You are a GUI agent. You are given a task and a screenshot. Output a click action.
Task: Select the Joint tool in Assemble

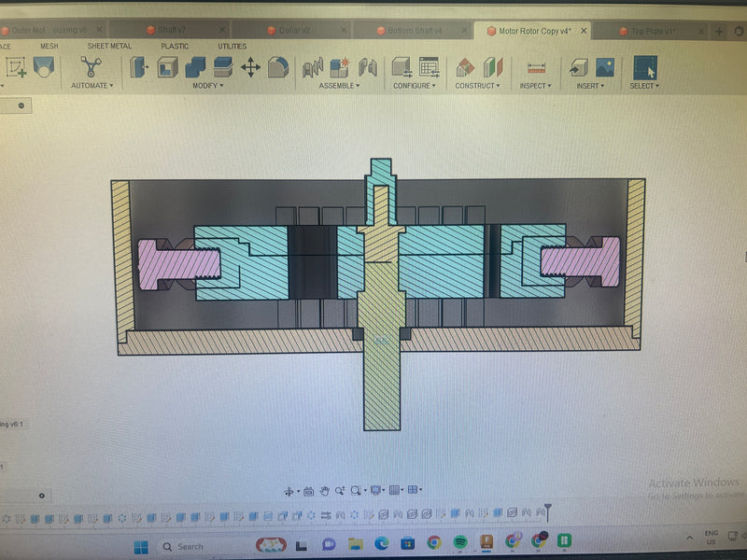(x=313, y=67)
